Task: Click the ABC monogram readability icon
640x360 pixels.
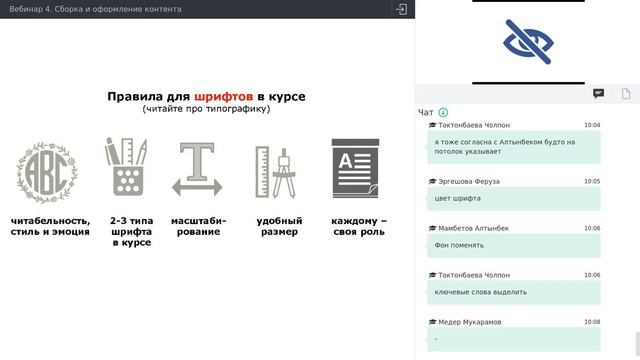Action: [47, 173]
